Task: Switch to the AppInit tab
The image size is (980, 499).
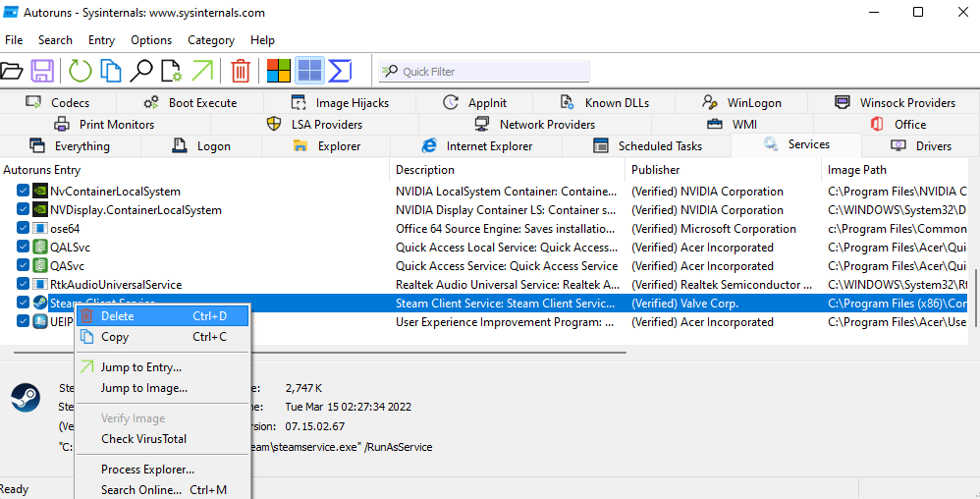Action: 474,103
